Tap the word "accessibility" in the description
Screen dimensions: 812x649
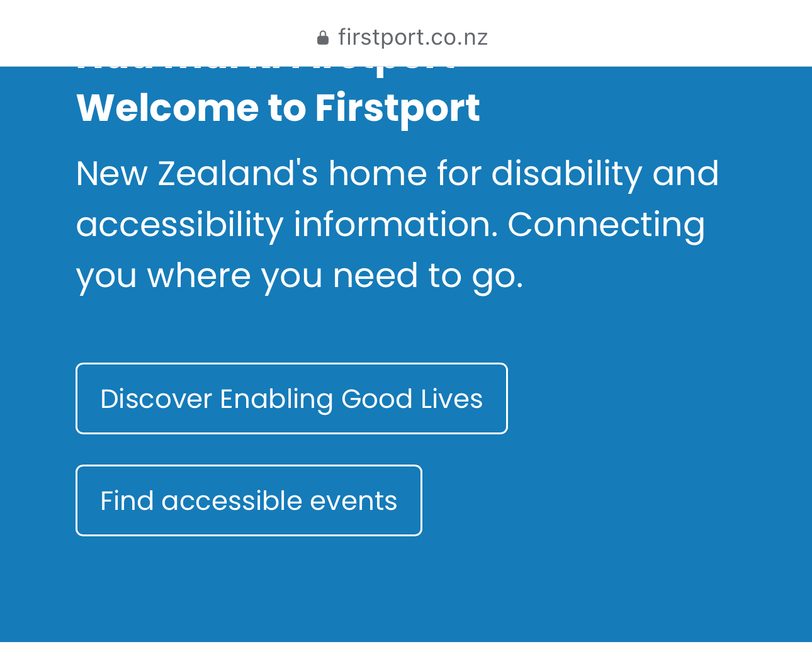point(179,225)
